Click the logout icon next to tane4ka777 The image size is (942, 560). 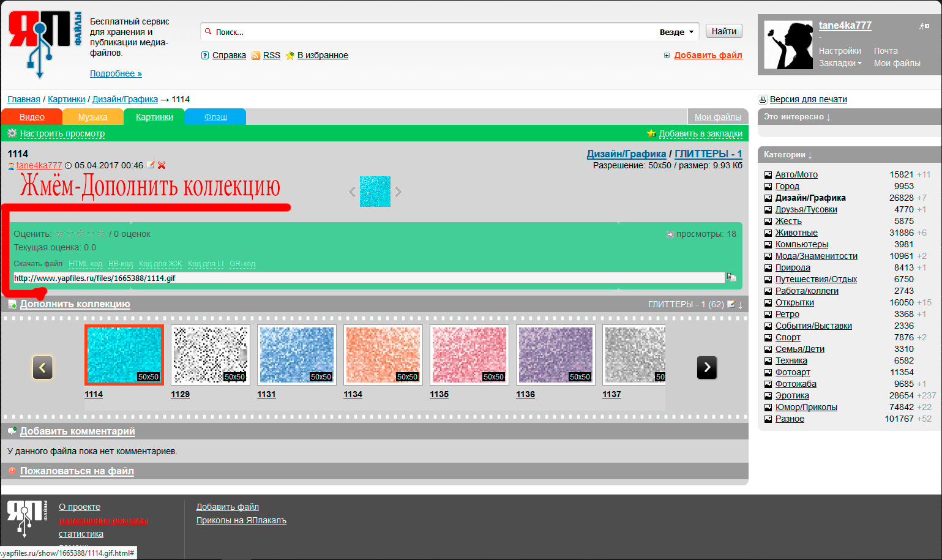click(x=924, y=26)
